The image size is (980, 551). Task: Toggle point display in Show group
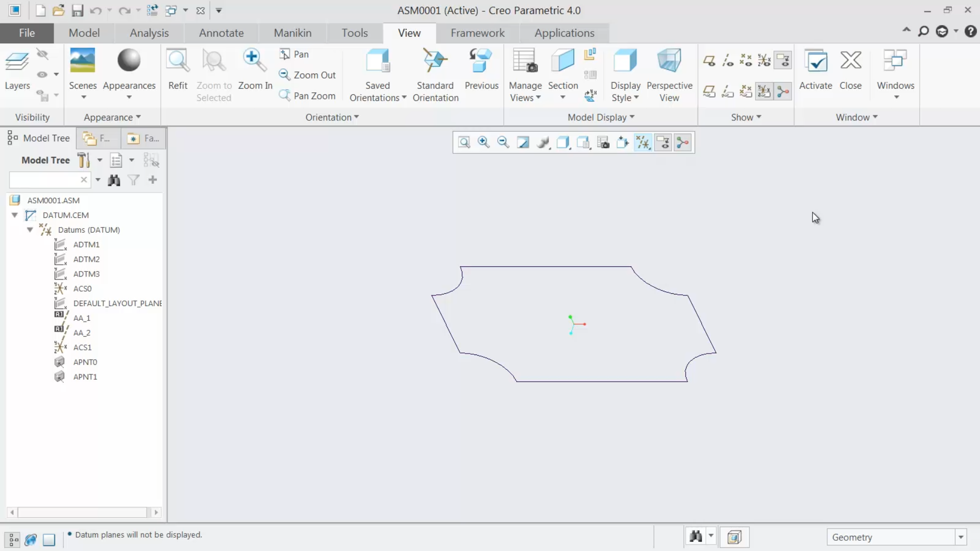tap(746, 61)
